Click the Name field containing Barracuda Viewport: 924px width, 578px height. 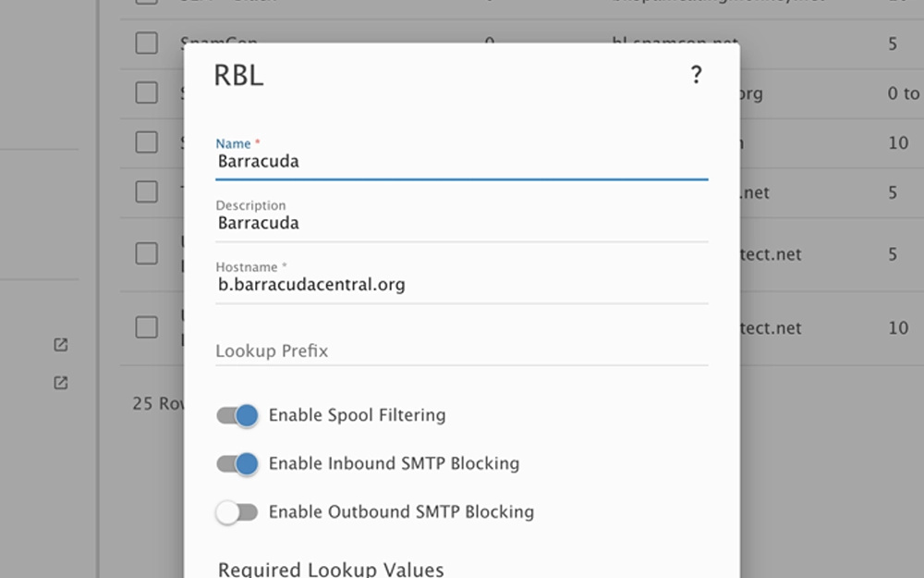[x=462, y=161]
